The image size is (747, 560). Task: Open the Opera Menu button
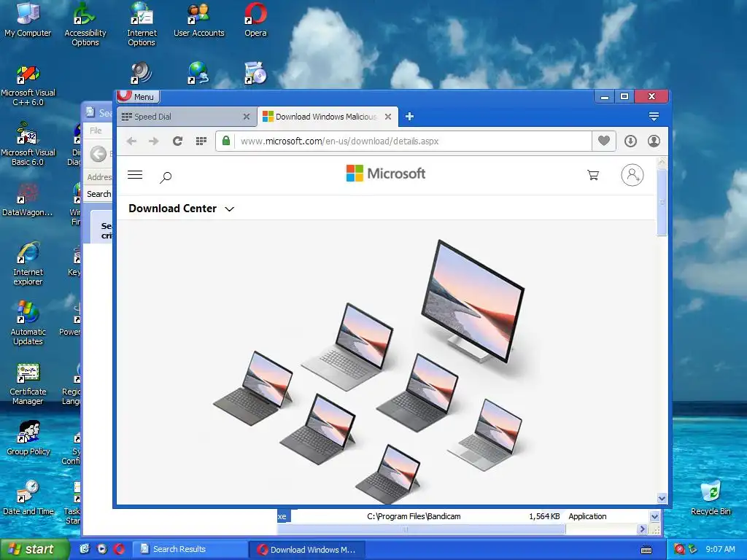(138, 97)
